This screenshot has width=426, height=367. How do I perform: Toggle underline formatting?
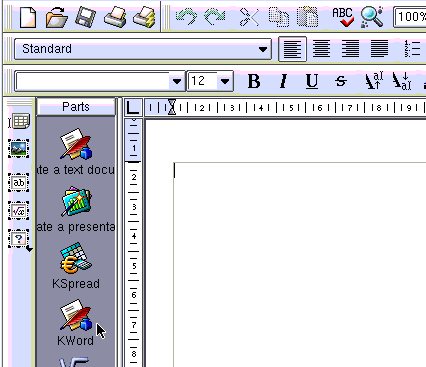coord(312,81)
